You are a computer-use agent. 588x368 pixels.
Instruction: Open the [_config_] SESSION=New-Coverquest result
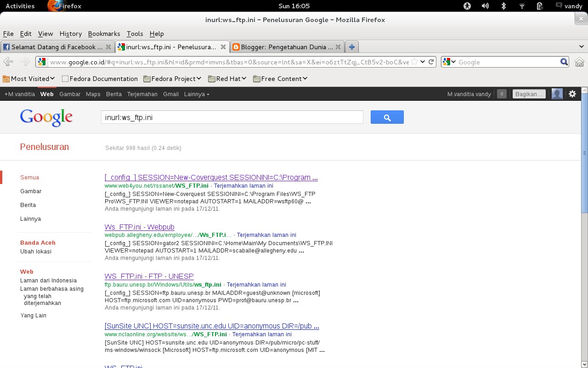pos(211,178)
